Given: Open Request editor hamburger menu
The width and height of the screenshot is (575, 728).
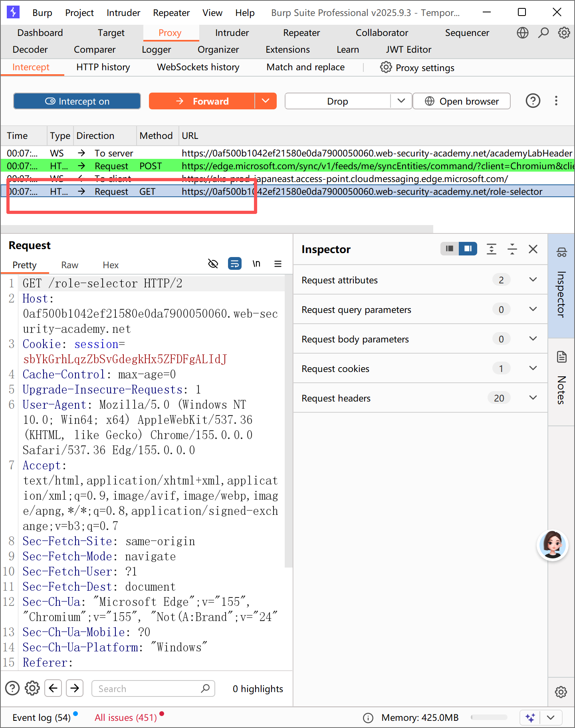Looking at the screenshot, I should coord(278,264).
